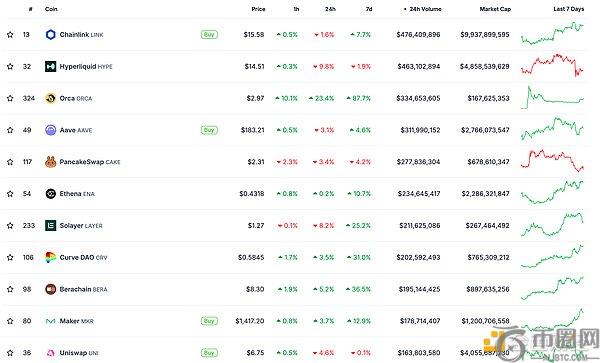Open the Orca coin logo
Image resolution: width=600 pixels, height=363 pixels.
point(51,98)
